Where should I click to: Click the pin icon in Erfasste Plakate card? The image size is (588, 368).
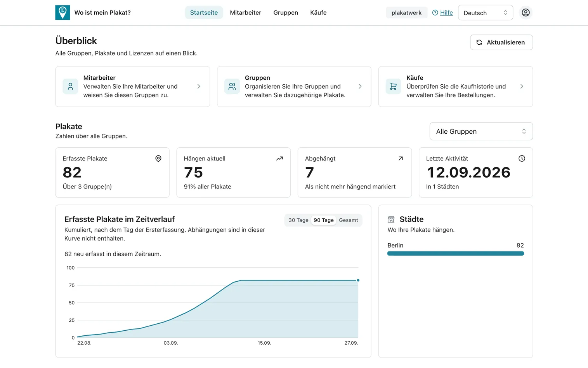158,159
